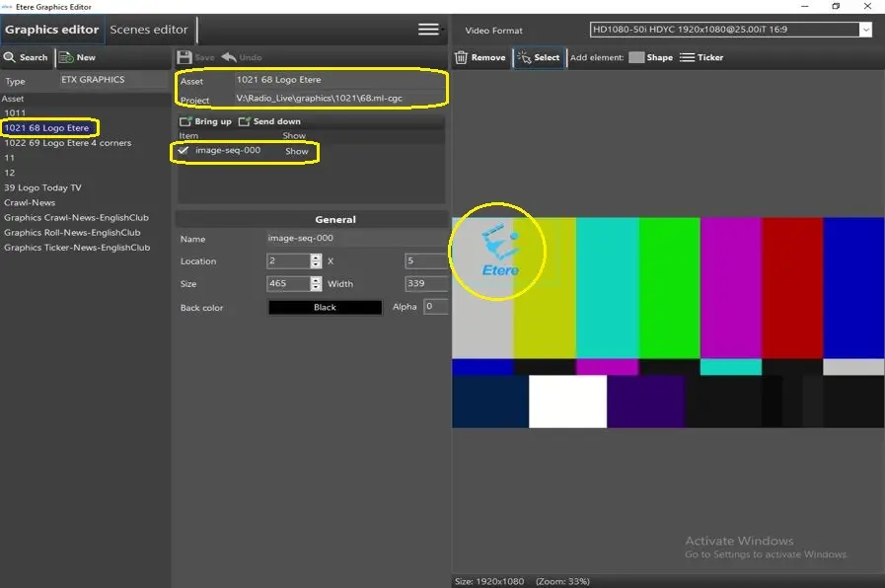Image resolution: width=885 pixels, height=588 pixels.
Task: Click the Black back color swatch
Action: pos(325,308)
